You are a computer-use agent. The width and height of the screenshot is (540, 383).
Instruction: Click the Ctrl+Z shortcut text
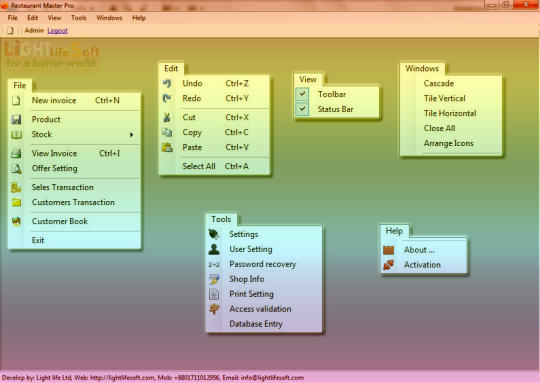(237, 83)
